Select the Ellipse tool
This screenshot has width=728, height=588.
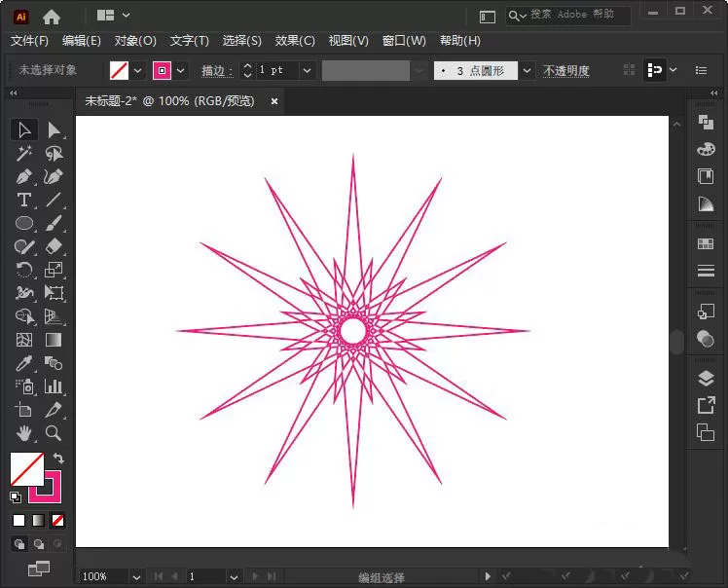click(x=23, y=223)
